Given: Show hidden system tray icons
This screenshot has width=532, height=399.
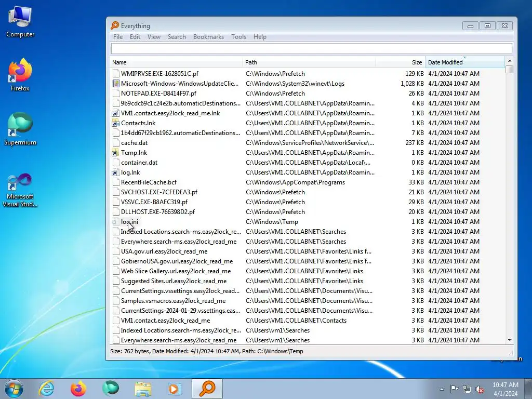Looking at the screenshot, I should point(442,389).
